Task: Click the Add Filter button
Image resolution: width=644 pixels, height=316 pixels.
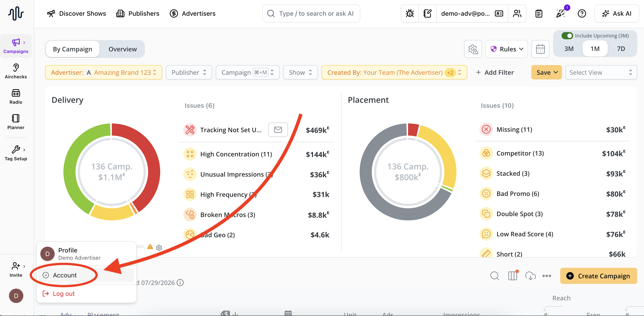Action: click(x=495, y=72)
